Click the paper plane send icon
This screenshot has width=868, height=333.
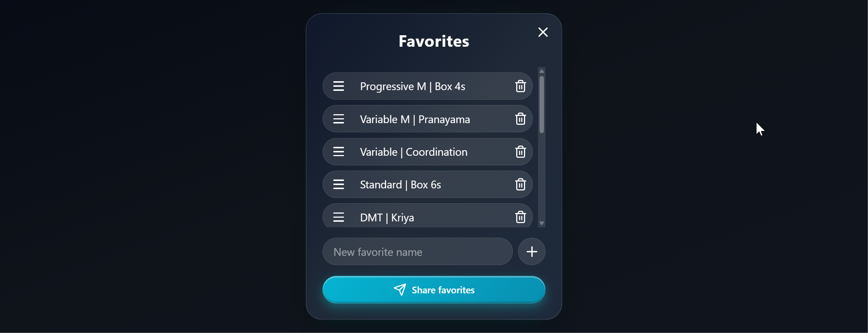coord(401,290)
